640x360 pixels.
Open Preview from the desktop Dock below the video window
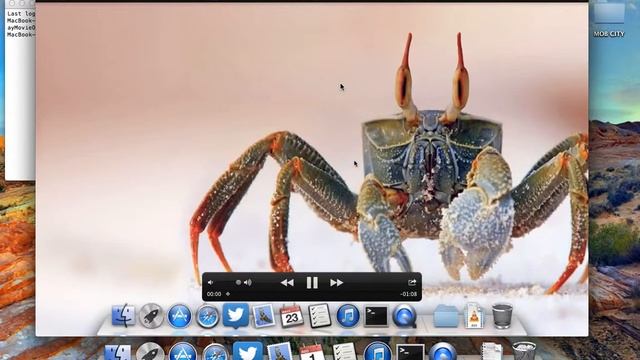point(280,352)
